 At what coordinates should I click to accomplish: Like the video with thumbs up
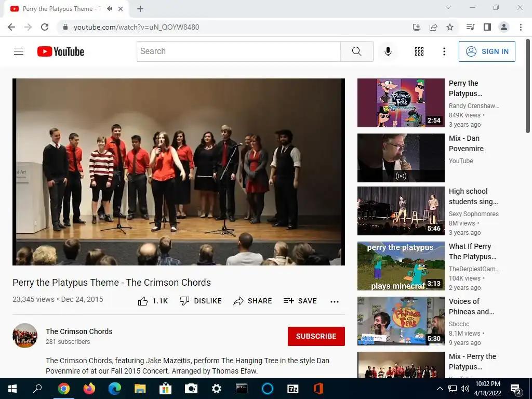[x=153, y=301]
